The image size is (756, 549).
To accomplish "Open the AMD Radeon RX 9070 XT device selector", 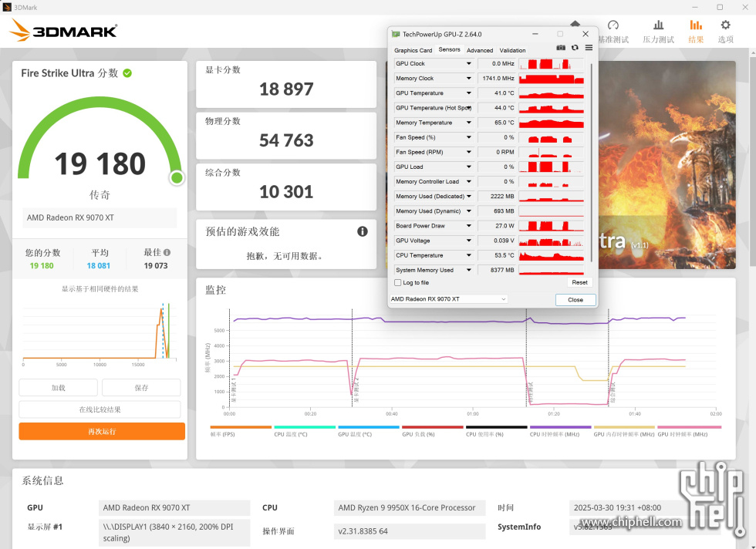I will pyautogui.click(x=448, y=299).
